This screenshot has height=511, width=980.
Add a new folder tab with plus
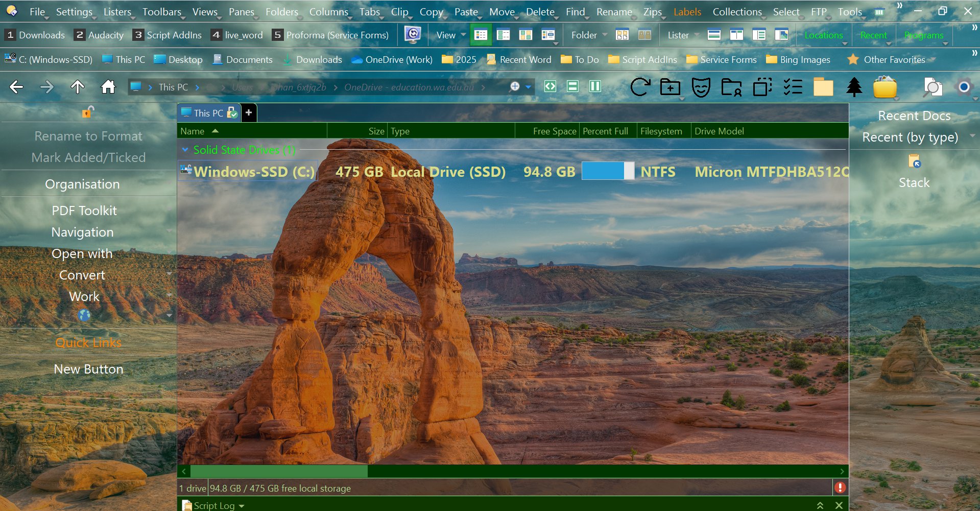(249, 113)
